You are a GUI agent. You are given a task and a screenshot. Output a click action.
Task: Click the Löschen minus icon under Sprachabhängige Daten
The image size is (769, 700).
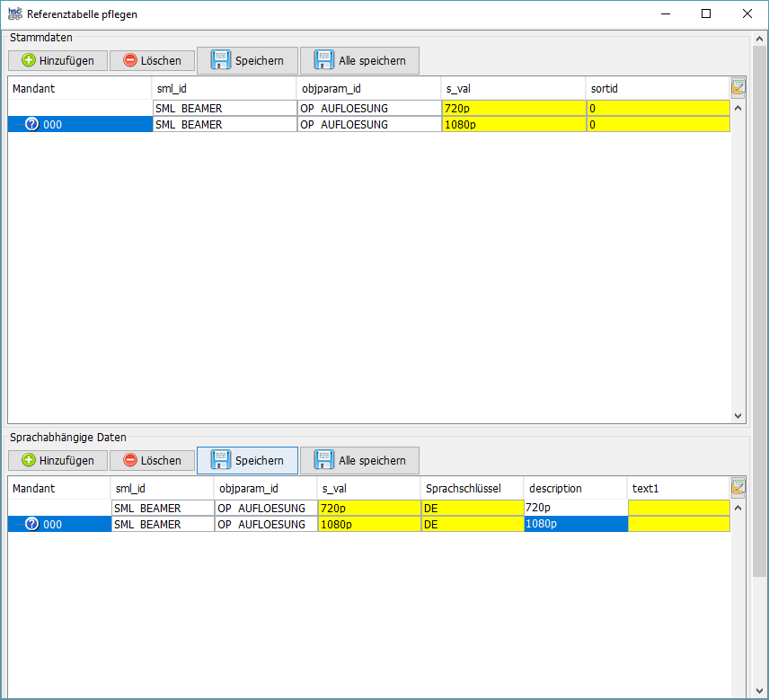(132, 460)
